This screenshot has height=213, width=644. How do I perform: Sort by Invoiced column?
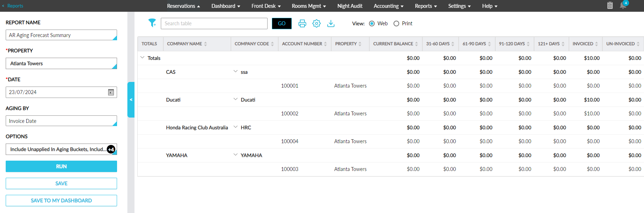(597, 44)
